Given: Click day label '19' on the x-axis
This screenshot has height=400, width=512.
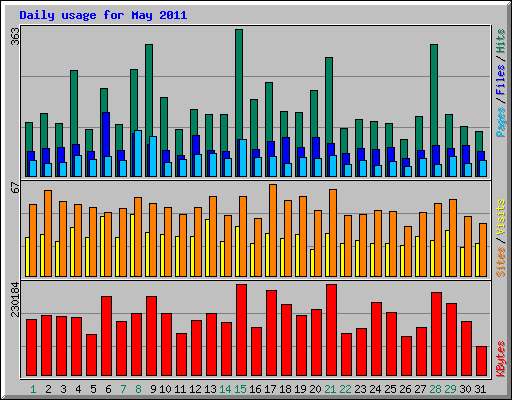Looking at the screenshot, I should (x=300, y=389).
